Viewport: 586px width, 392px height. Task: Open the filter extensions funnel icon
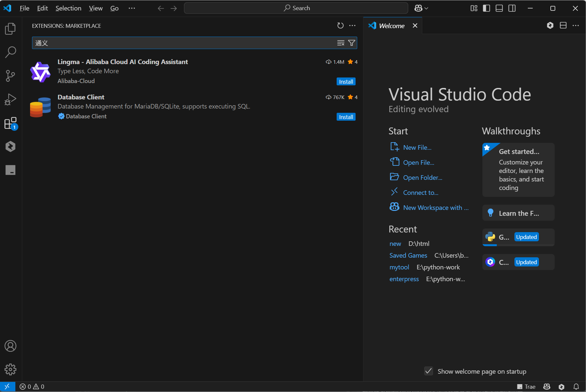click(x=352, y=43)
